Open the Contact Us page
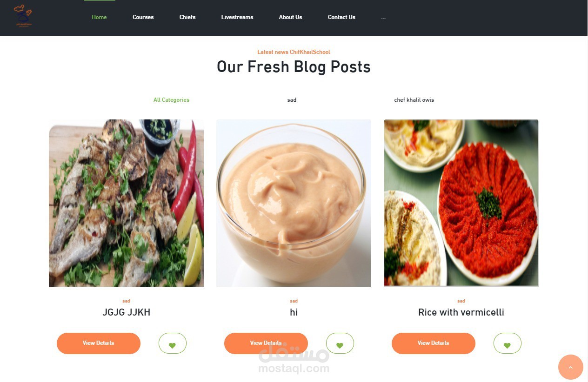Viewport: 588px width, 382px height. coord(341,17)
